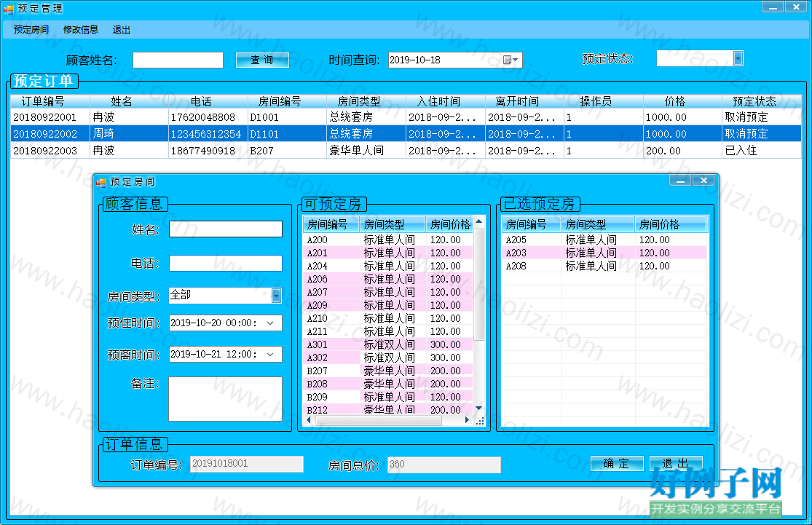Select order row 20180922003
This screenshot has width=812, height=525.
click(406, 151)
